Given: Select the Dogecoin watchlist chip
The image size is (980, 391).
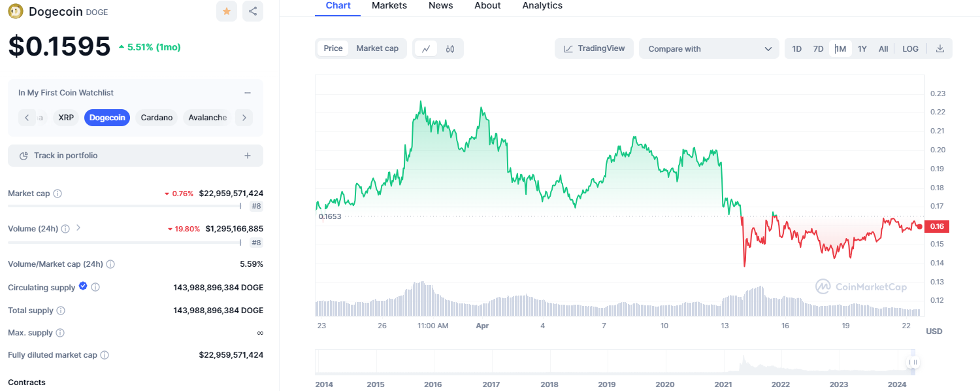Looking at the screenshot, I should click(107, 118).
